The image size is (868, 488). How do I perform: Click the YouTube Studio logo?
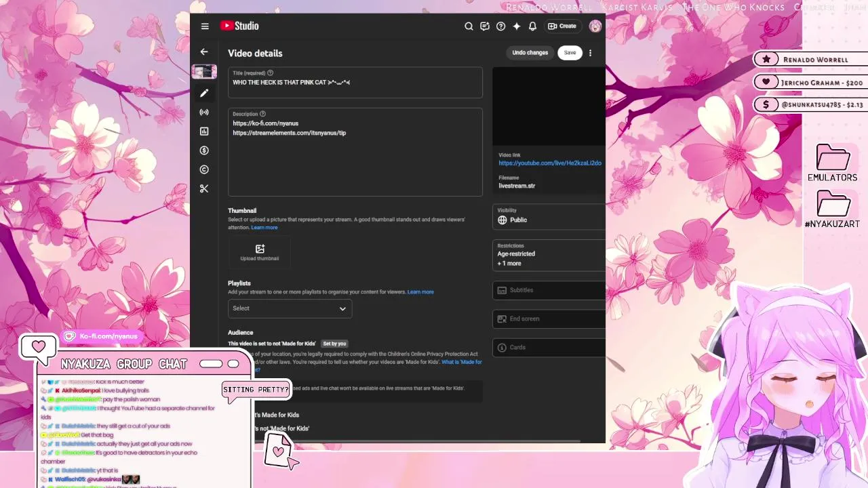coord(239,26)
